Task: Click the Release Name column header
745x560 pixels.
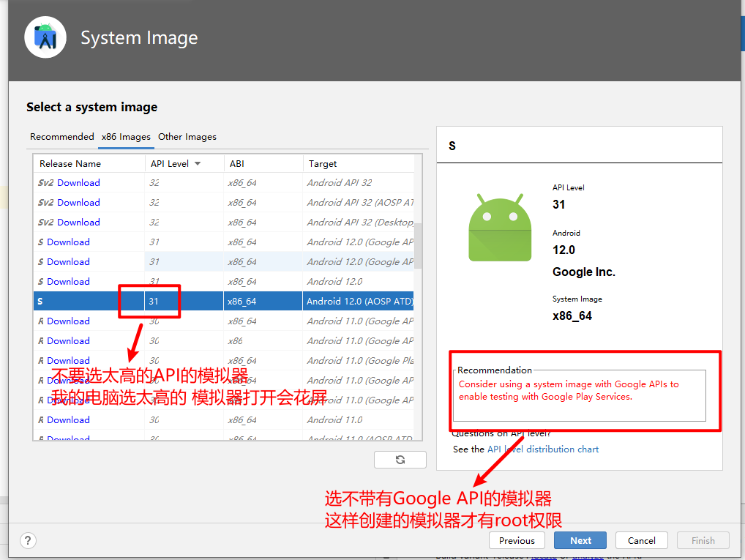Action: click(x=70, y=163)
